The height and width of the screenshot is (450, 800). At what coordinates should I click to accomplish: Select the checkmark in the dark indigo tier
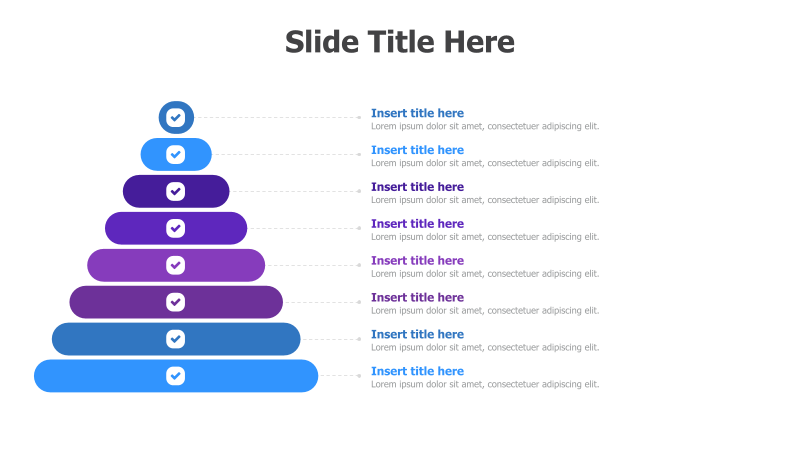click(176, 191)
